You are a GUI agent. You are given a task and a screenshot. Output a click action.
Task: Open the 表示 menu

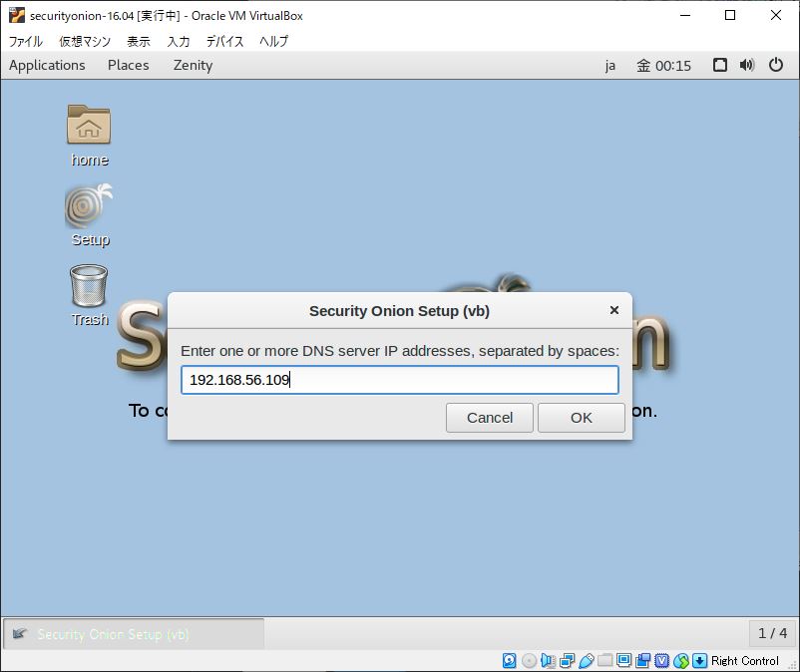pos(139,41)
